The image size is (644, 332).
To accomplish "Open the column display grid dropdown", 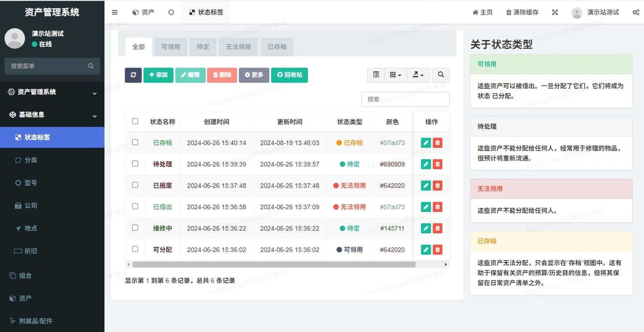I will coord(395,75).
